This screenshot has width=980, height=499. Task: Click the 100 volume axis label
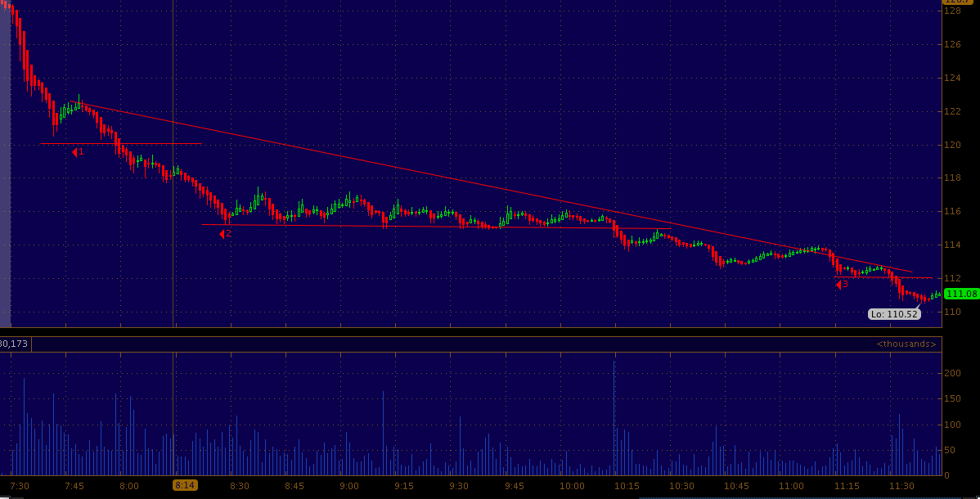[952, 425]
